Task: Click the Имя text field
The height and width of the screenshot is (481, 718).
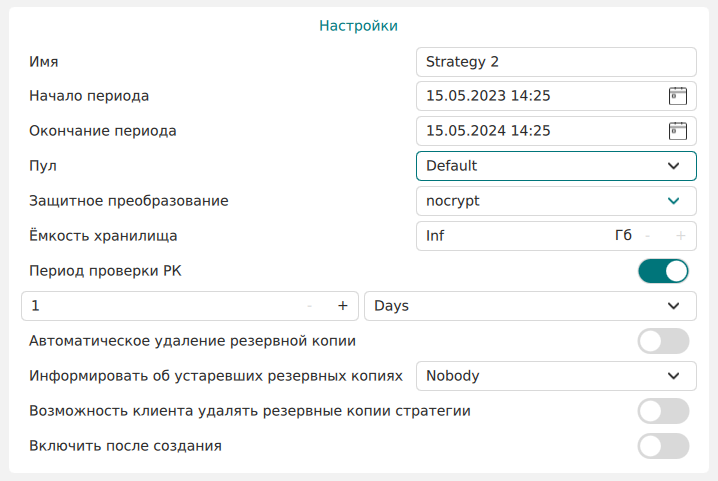Action: click(556, 61)
